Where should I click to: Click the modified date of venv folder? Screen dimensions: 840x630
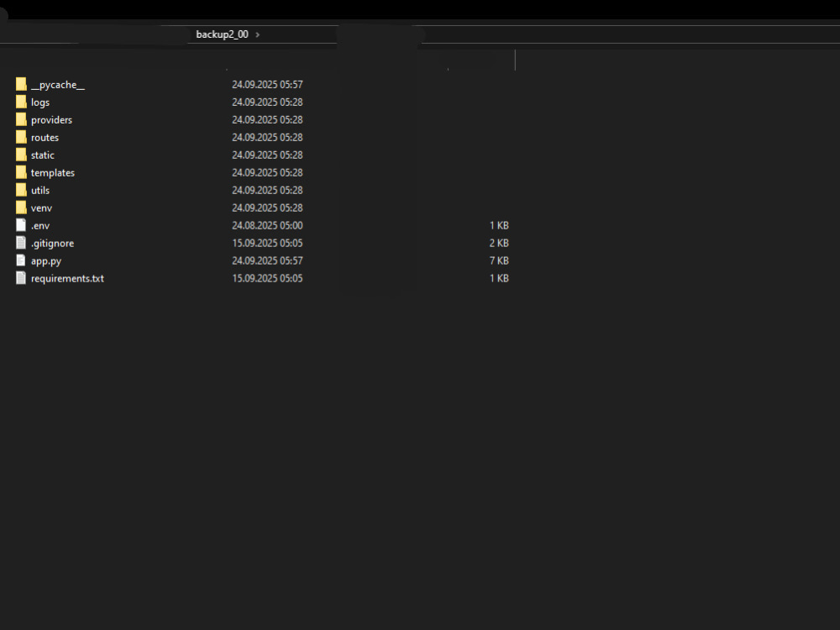click(267, 207)
